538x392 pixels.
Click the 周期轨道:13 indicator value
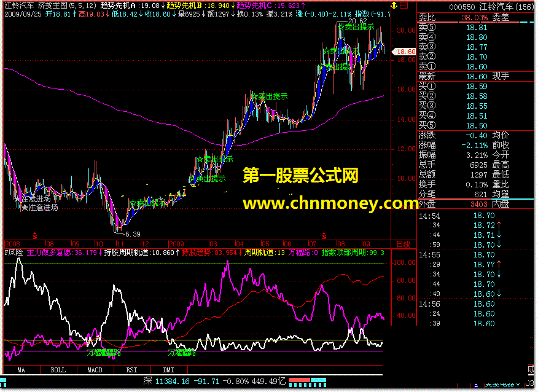(x=265, y=253)
